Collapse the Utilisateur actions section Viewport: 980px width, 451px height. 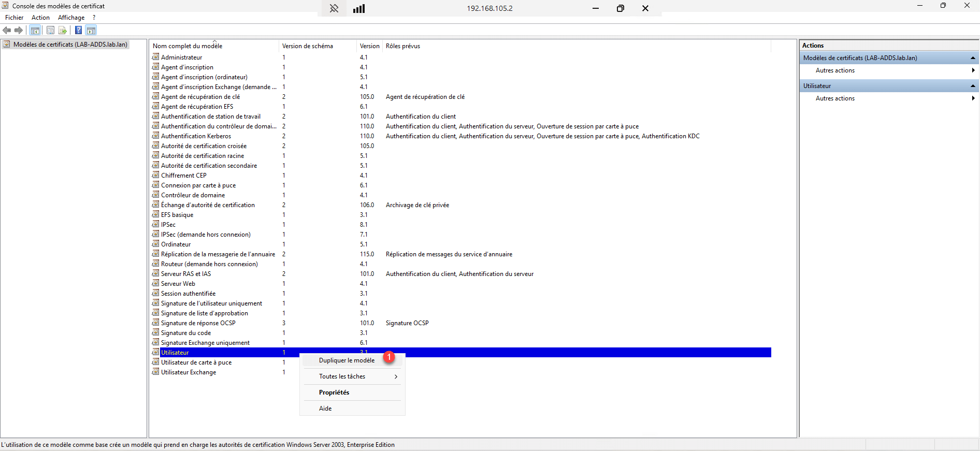[x=972, y=86]
